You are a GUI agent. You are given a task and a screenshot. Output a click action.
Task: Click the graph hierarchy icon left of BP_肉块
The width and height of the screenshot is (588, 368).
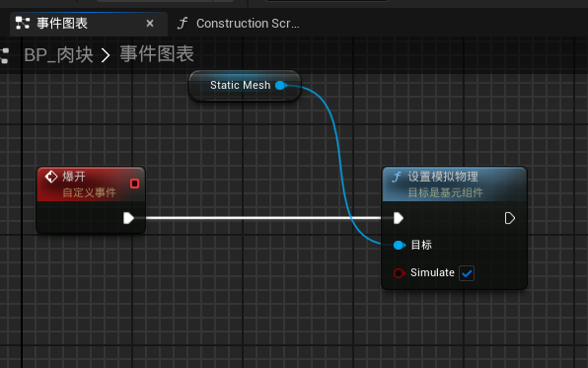coord(5,55)
